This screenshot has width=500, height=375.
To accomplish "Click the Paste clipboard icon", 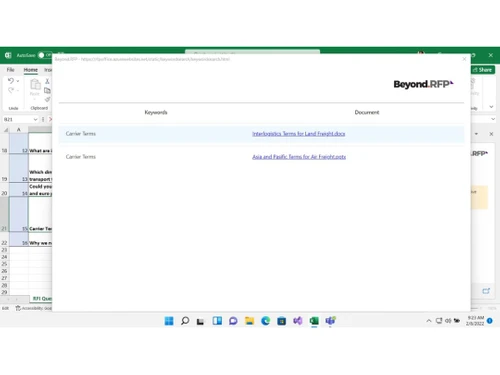I will pyautogui.click(x=35, y=85).
